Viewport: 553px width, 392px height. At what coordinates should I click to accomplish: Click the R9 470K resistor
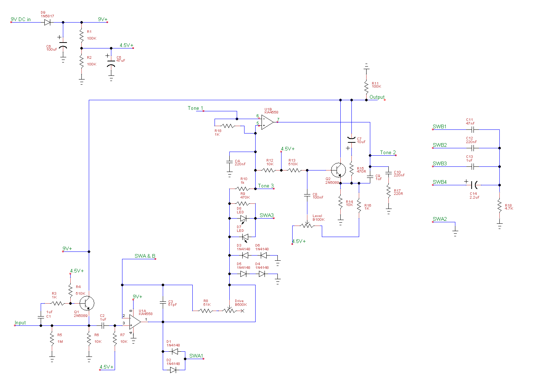[243, 203]
